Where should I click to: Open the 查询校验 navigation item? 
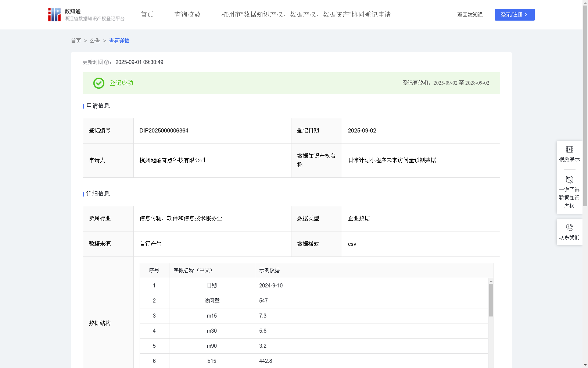[187, 15]
